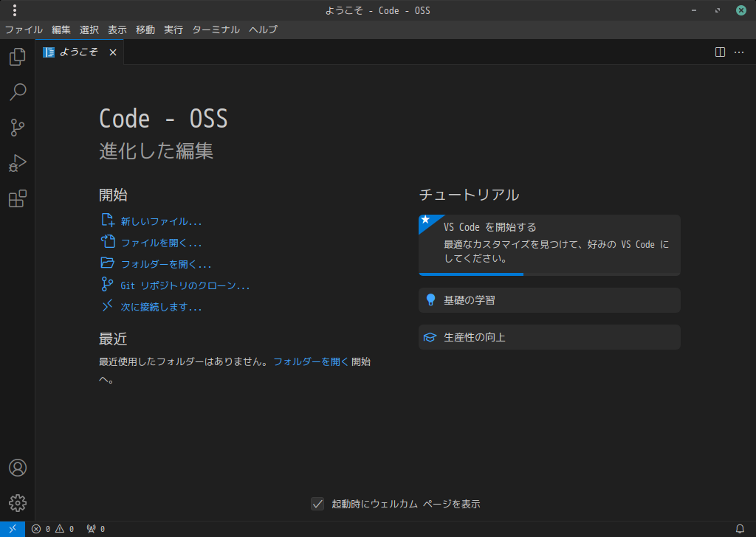
Task: Open the 移動 menu
Action: coord(145,30)
